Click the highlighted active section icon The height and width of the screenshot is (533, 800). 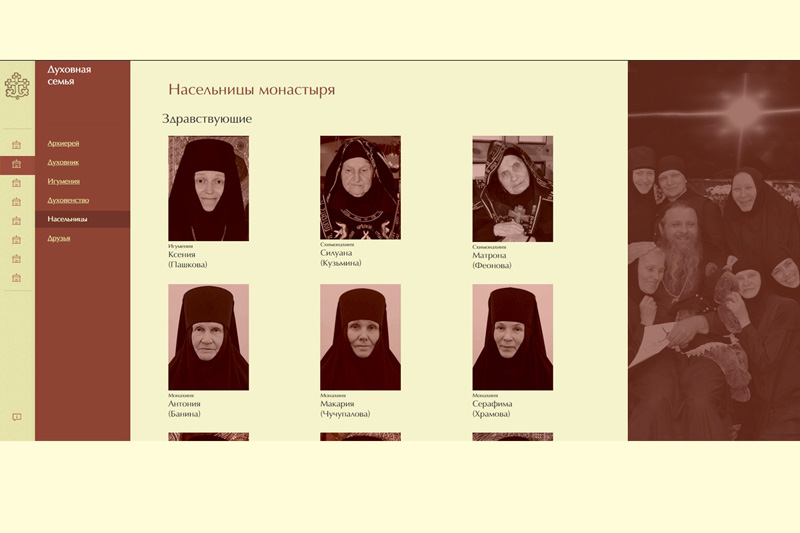[x=16, y=163]
